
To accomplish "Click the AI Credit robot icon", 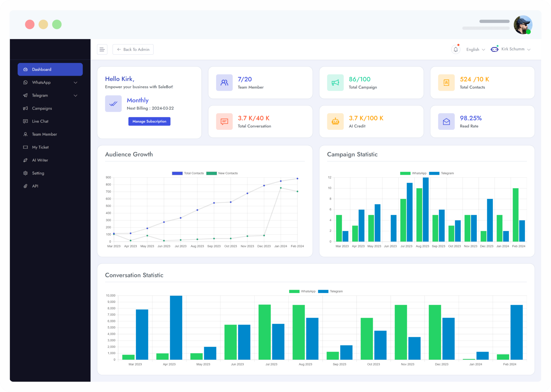I will pos(335,122).
